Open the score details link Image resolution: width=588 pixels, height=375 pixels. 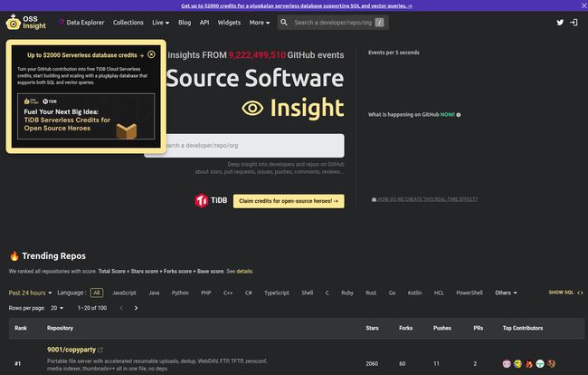pyautogui.click(x=244, y=272)
